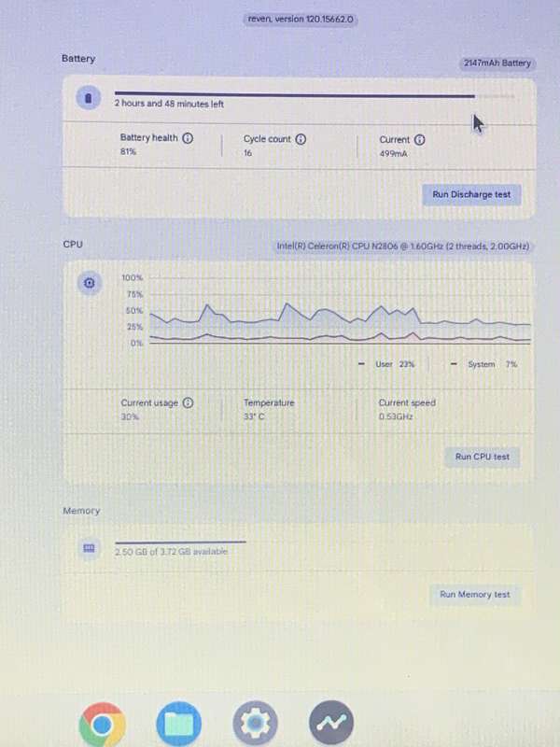The image size is (560, 747).
Task: Click the Current usage value 30%
Action: (130, 416)
